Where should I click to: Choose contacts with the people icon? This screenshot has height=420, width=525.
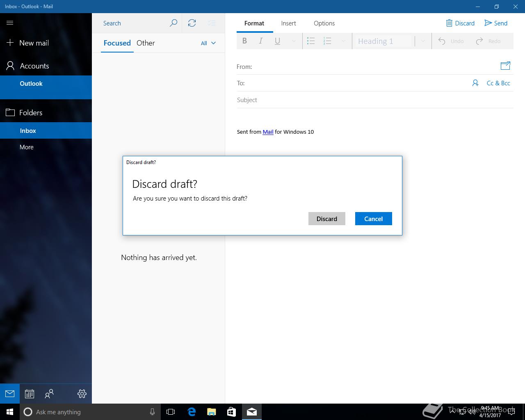475,83
